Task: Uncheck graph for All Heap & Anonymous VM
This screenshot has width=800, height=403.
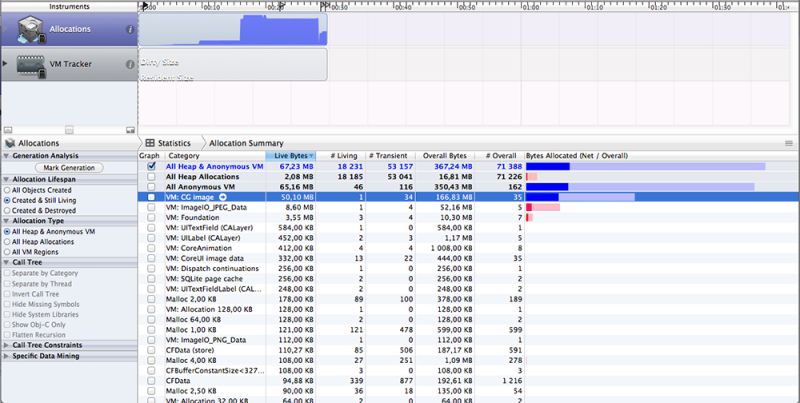Action: [x=151, y=166]
